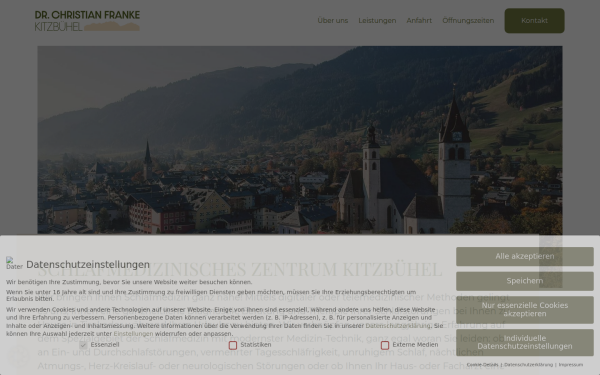Open the Cookie-Details link
The height and width of the screenshot is (375, 600).
482,365
